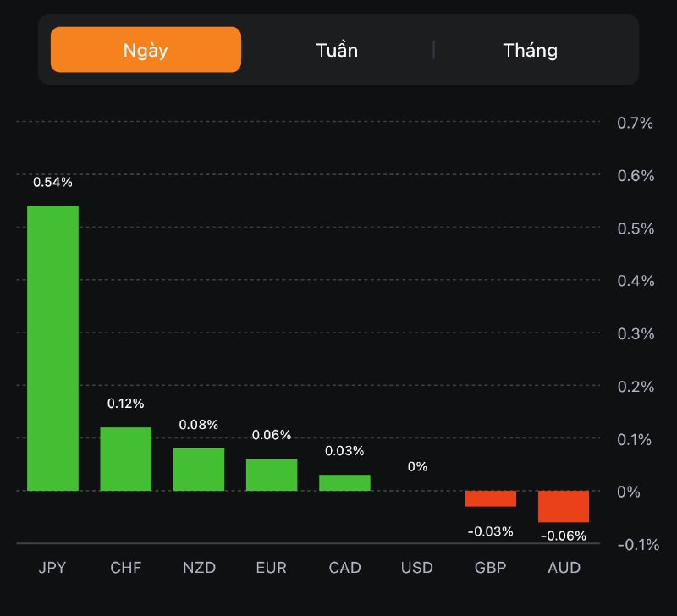Click the 0.12% value label
Image resolution: width=677 pixels, height=616 pixels.
point(126,404)
